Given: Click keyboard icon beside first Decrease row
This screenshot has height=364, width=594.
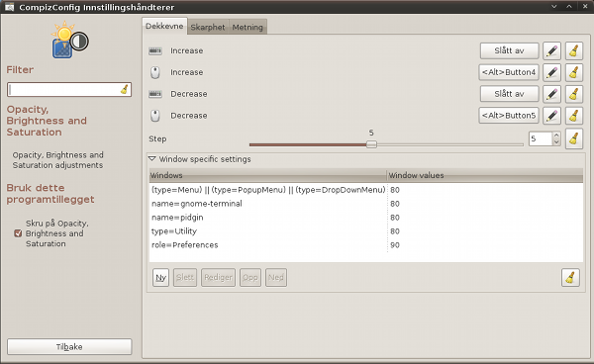Looking at the screenshot, I should click(x=155, y=94).
